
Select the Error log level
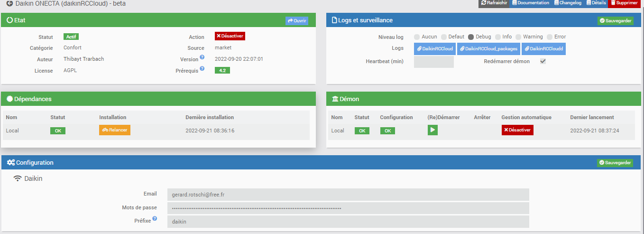(550, 37)
